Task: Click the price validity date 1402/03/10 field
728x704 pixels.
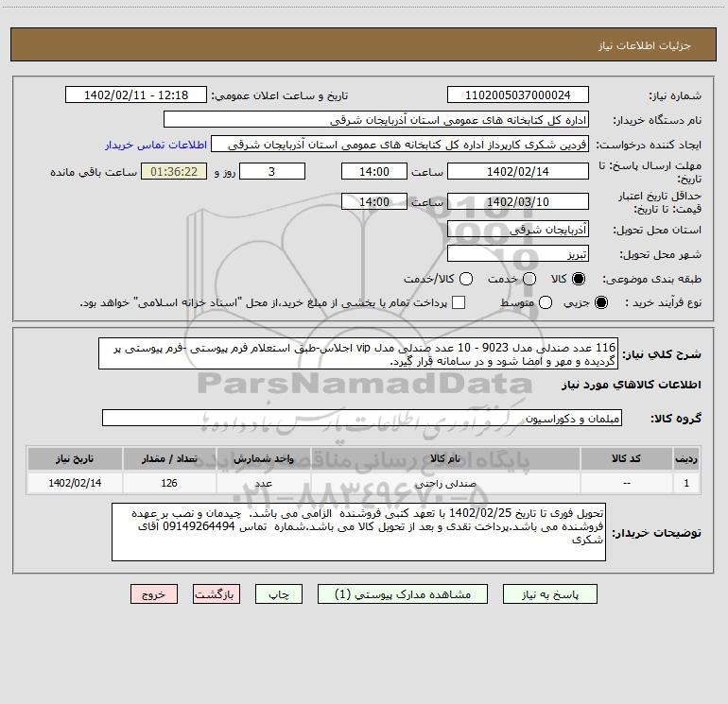Action: click(x=518, y=201)
